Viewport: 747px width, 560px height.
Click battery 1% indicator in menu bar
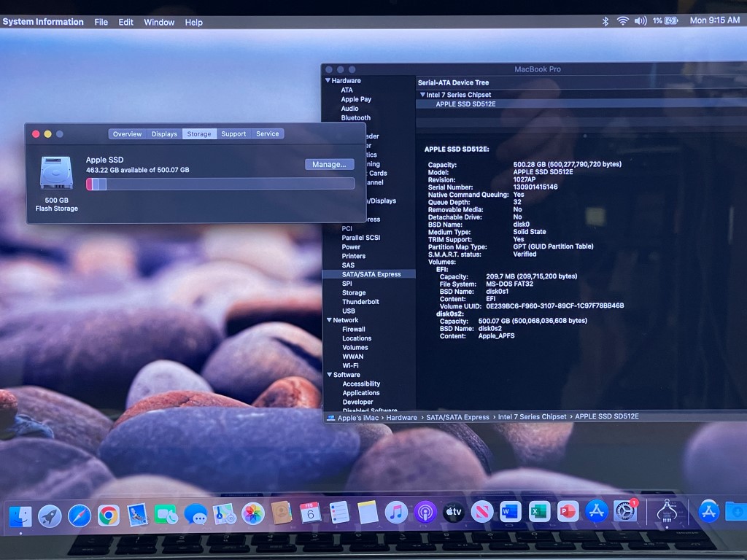tap(665, 20)
